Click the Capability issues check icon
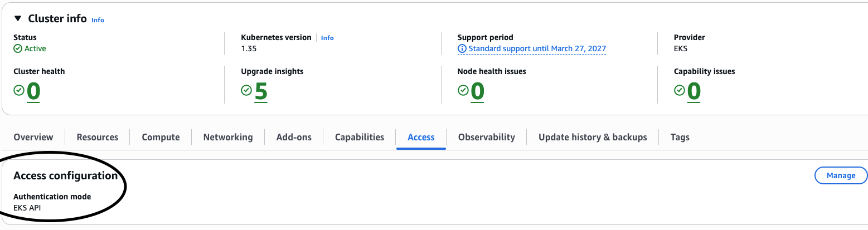868x230 pixels. pos(680,90)
